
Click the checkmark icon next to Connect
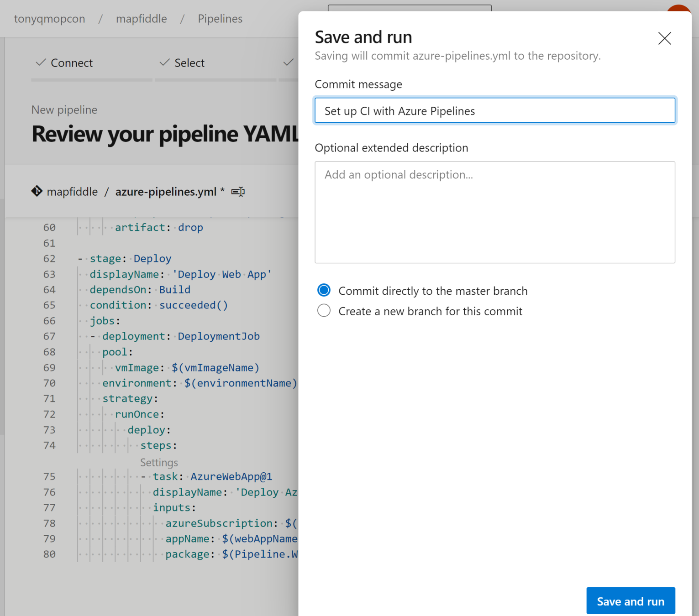click(x=41, y=63)
